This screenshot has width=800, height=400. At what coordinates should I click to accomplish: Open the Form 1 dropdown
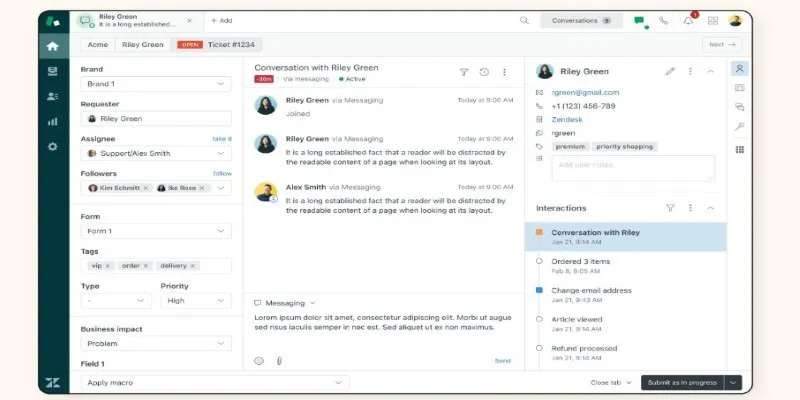click(x=156, y=231)
